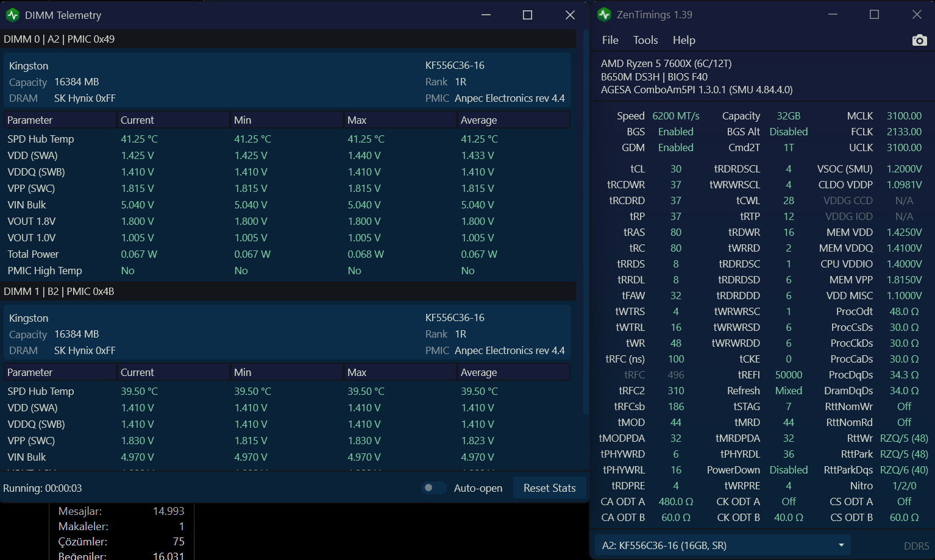Click the 1/2/0 Nitro value
This screenshot has width=935, height=560.
coord(904,486)
